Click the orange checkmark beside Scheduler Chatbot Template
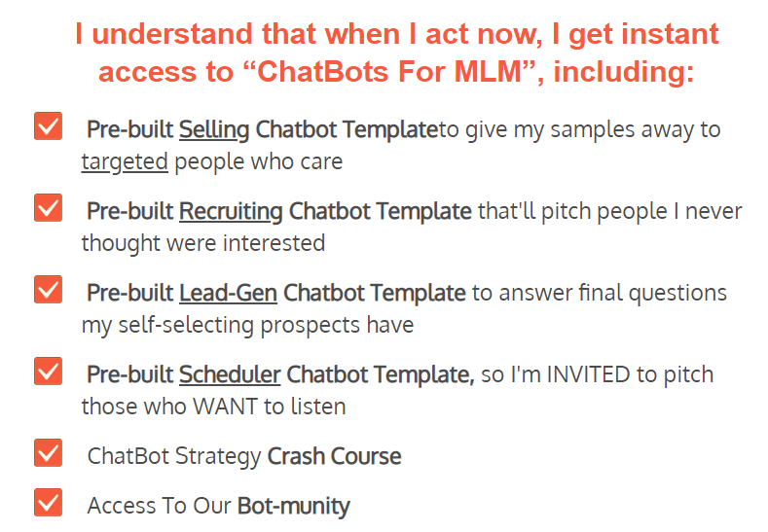Screen dimensions: 768x532 click(48, 372)
